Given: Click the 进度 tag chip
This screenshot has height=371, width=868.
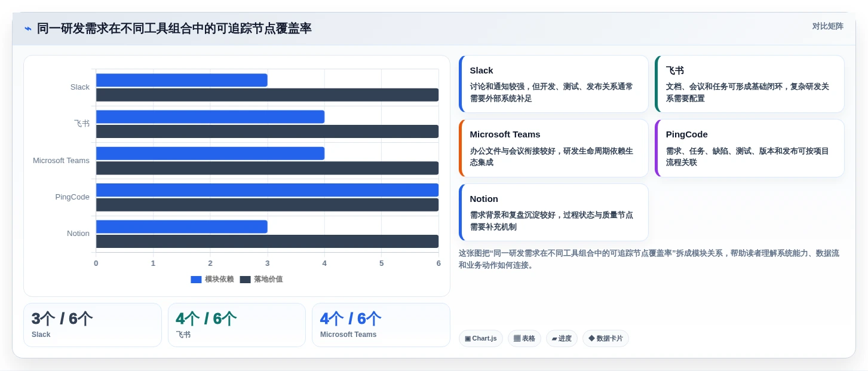Looking at the screenshot, I should 562,339.
